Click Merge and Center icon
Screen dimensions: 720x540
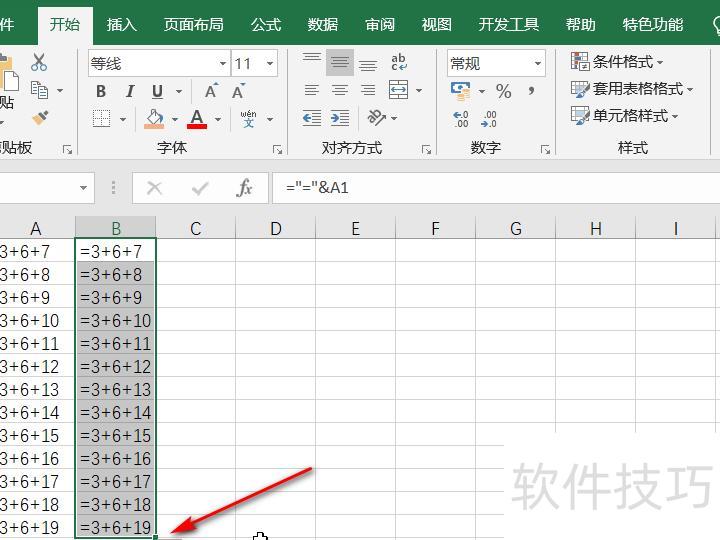pos(398,90)
